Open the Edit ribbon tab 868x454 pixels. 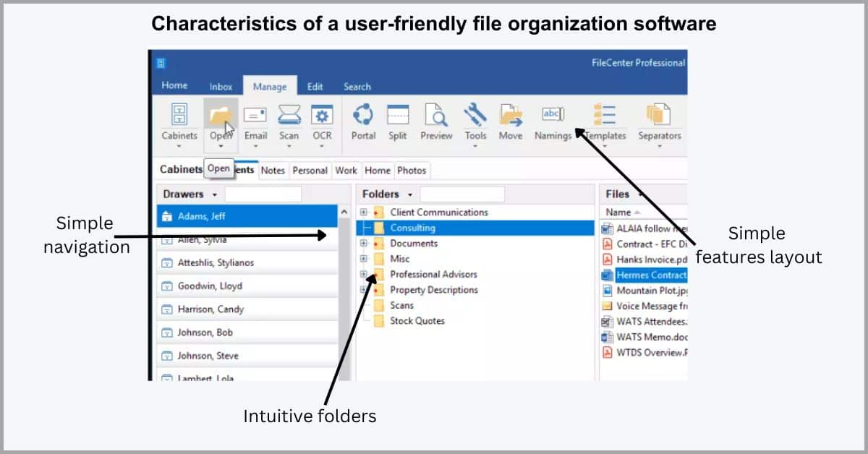pos(315,87)
